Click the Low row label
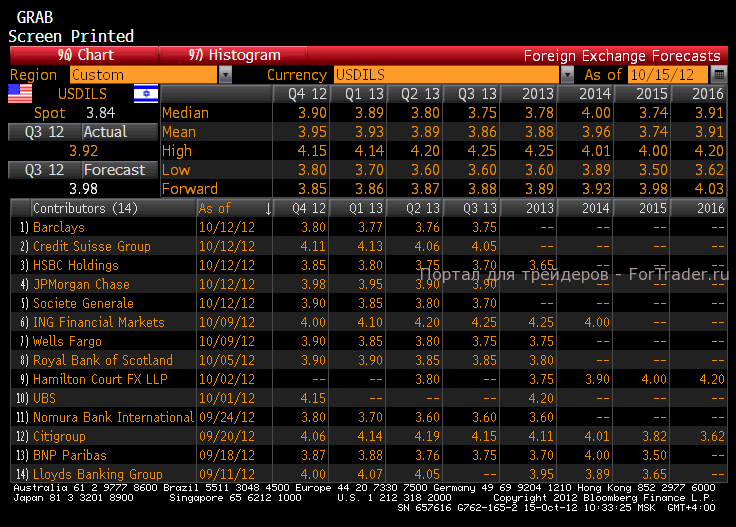 [x=176, y=170]
